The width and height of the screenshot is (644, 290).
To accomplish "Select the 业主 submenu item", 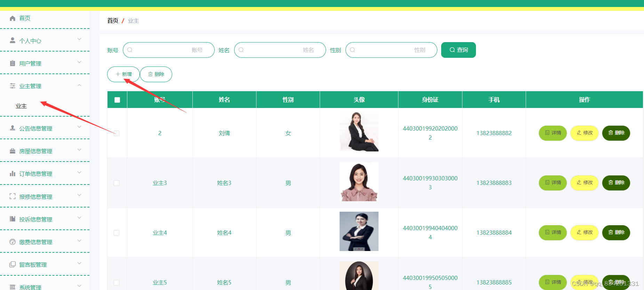I will (x=45, y=106).
